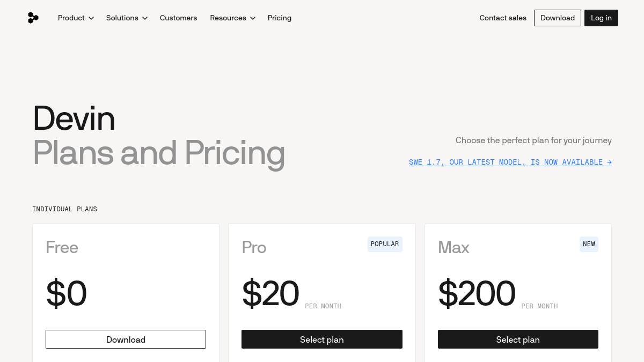This screenshot has height=362, width=644.
Task: Click the POPULAR badge on Pro
Action: [x=385, y=244]
